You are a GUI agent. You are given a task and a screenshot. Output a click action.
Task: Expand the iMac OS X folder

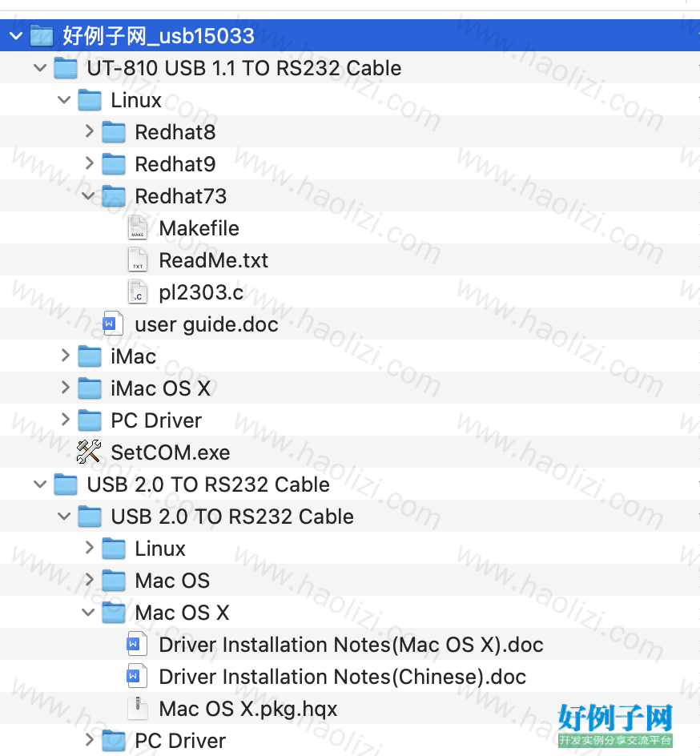[65, 387]
